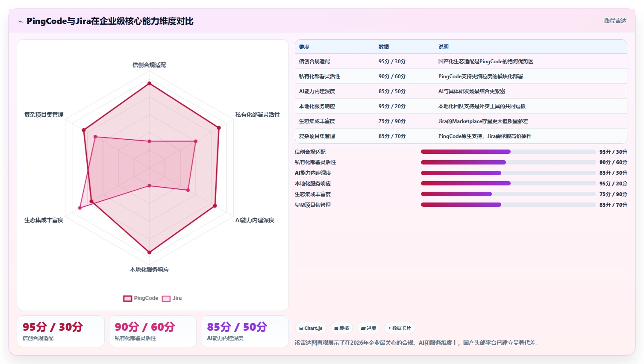Click the 私有化部署灵活性 radar axis label
The height and width of the screenshot is (364, 644).
click(x=258, y=114)
